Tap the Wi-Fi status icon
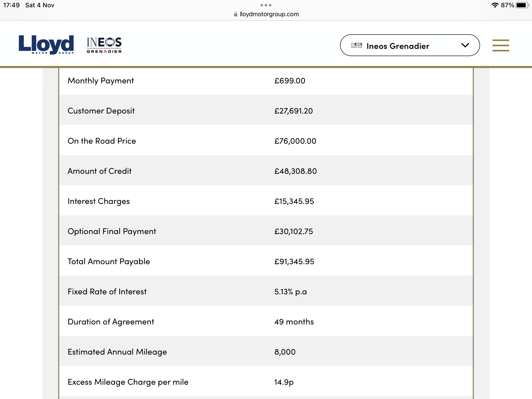 point(495,5)
